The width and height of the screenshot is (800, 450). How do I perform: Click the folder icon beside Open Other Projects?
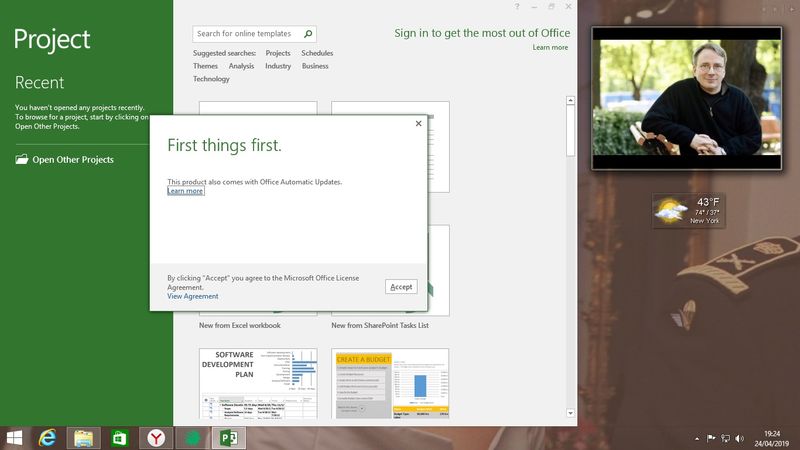[21, 159]
